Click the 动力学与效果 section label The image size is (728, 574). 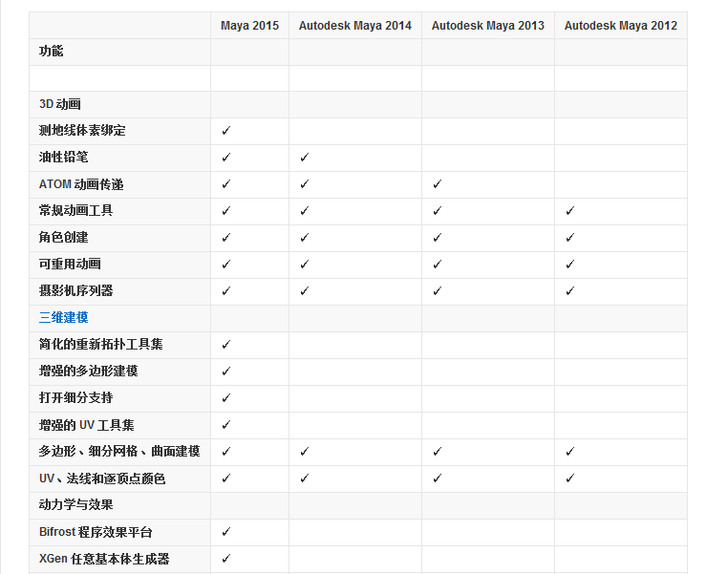76,505
